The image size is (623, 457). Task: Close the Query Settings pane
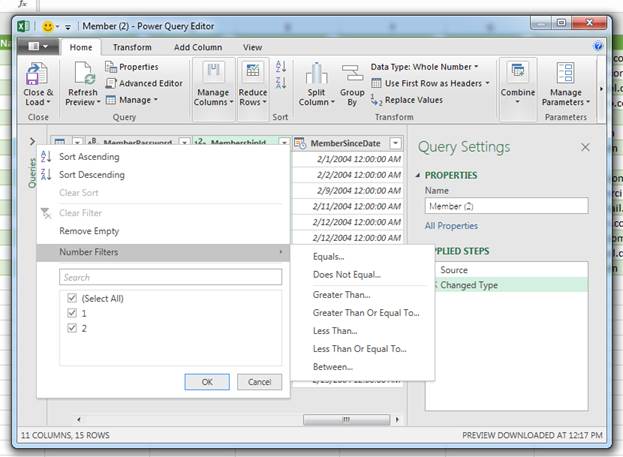pos(585,147)
